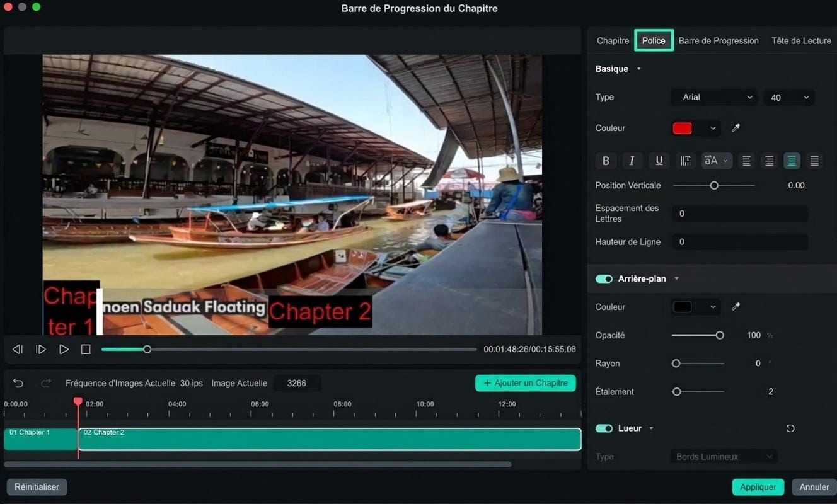The width and height of the screenshot is (837, 504).
Task: Toggle the Arrière-plan switch
Action: click(x=604, y=278)
